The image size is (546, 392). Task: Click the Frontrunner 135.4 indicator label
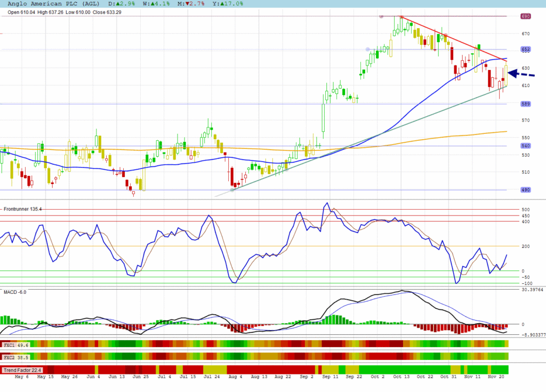click(x=22, y=209)
